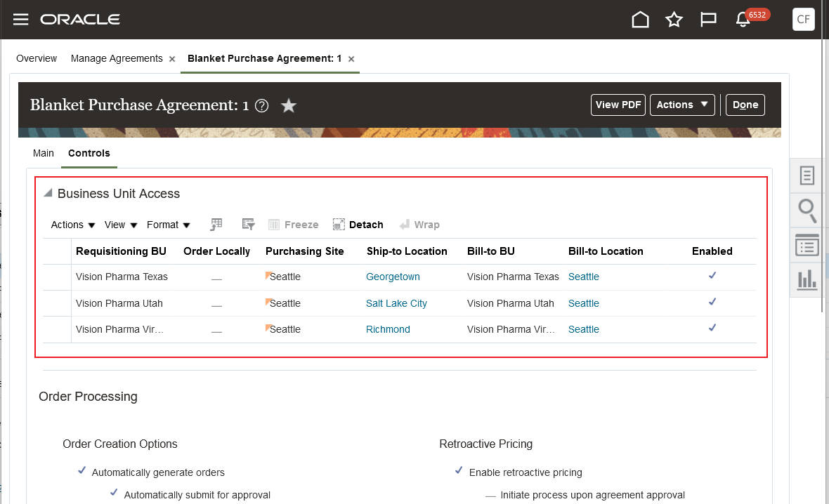This screenshot has height=504, width=829.
Task: Open Seattle bill-to link in Richmond row
Action: tap(584, 329)
